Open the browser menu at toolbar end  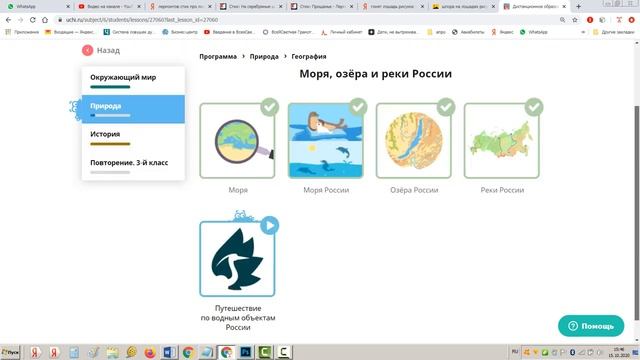[x=631, y=20]
